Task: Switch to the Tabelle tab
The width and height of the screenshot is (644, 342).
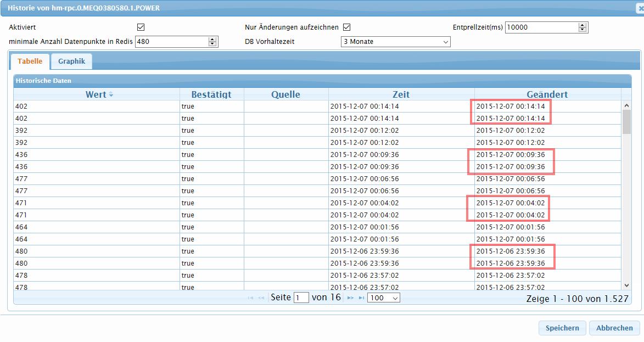Action: [30, 61]
